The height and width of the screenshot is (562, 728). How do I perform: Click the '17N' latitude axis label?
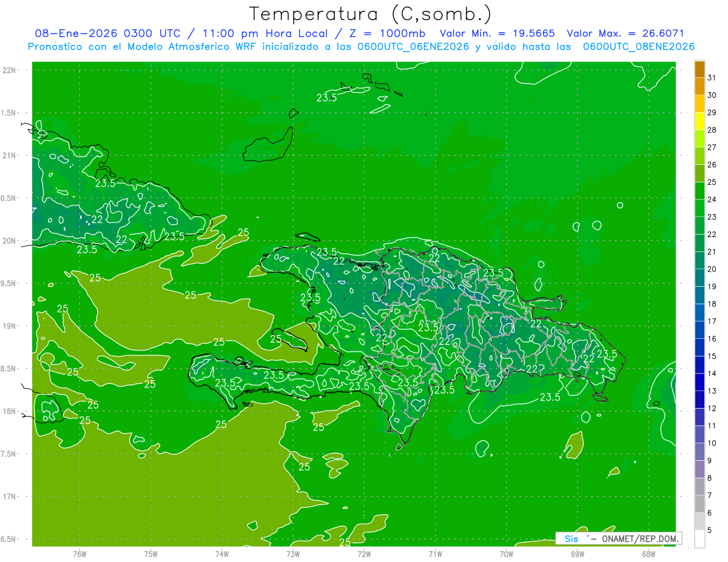(10, 497)
